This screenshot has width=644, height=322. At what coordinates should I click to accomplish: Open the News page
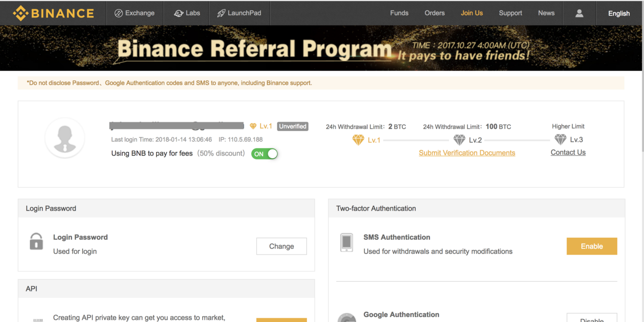[x=546, y=13]
